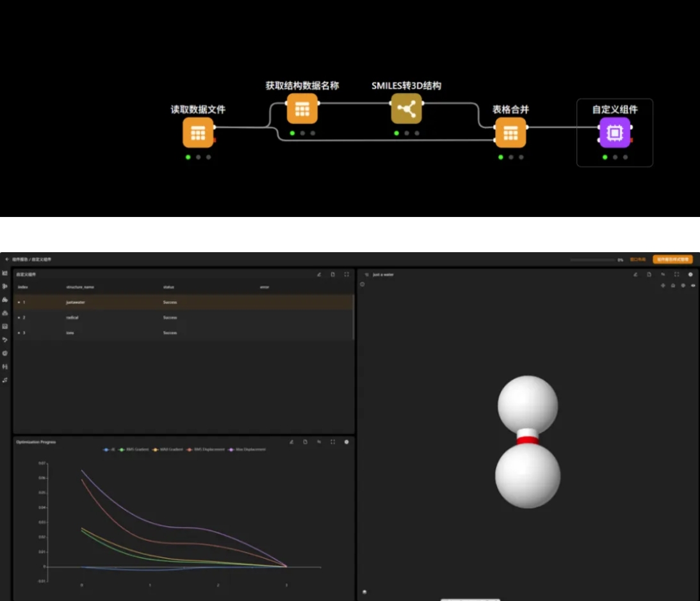
Task: Select the SMILES转3D结构 node icon
Action: [x=407, y=109]
